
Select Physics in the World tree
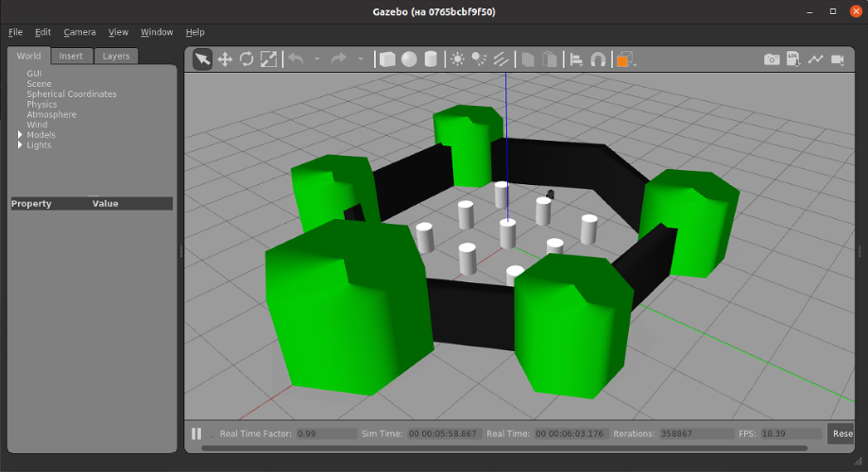click(x=42, y=105)
